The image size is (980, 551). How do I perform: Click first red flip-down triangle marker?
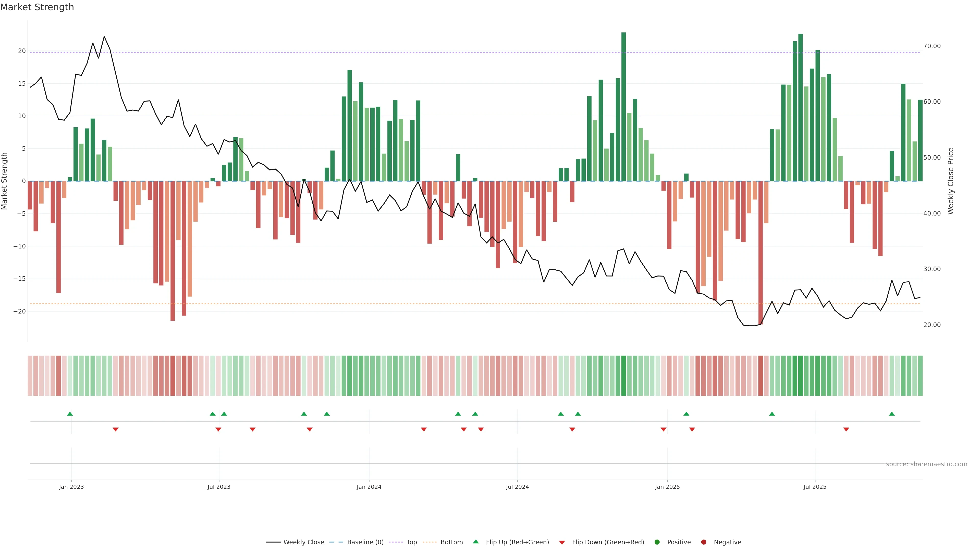(116, 429)
